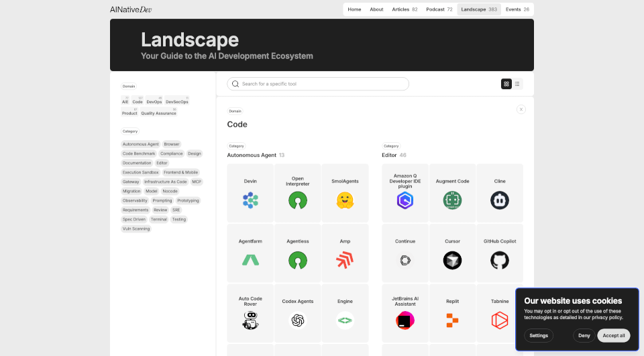This screenshot has height=356, width=644.
Task: Open cookie Settings
Action: click(x=539, y=335)
